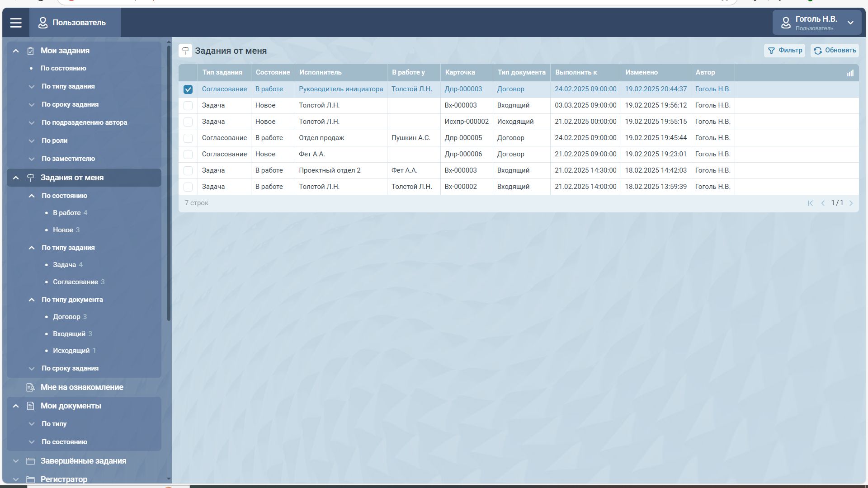Check the Исхпр-000002 row checkbox

188,122
